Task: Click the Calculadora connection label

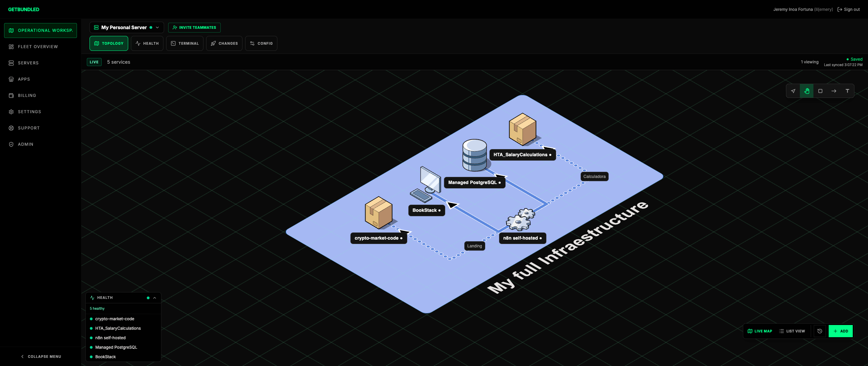Action: coord(594,177)
